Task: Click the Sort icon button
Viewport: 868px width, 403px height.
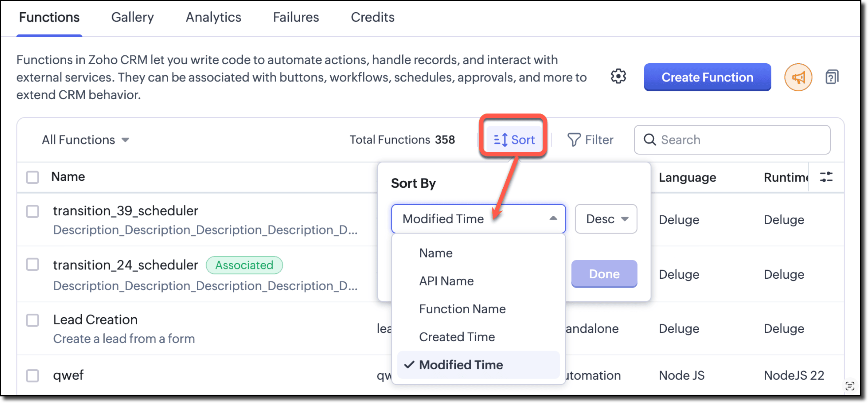Action: (x=514, y=139)
